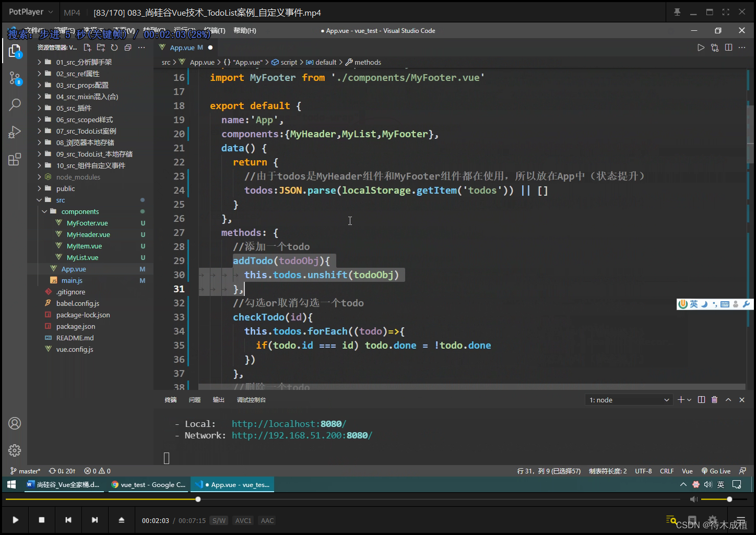
Task: Open the Run and Debug view
Action: coord(15,132)
